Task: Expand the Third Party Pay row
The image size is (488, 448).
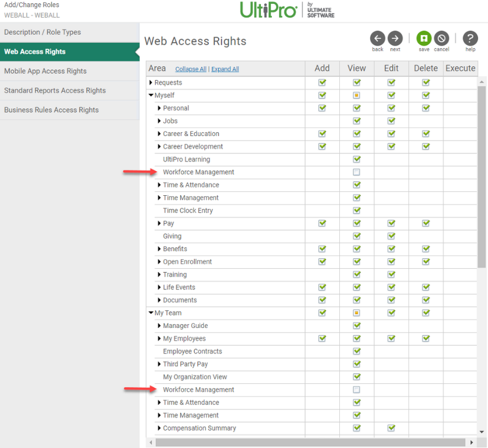Action: (x=159, y=364)
